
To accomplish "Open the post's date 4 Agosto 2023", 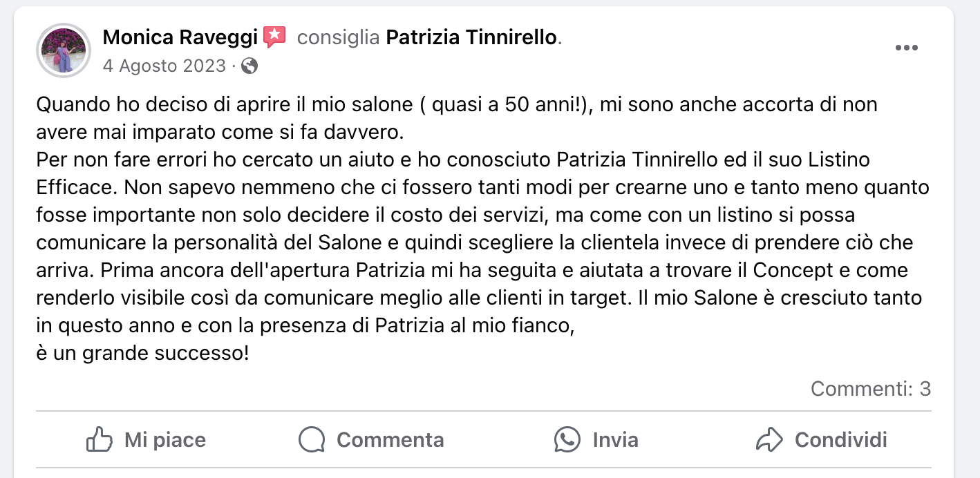I will 164,66.
